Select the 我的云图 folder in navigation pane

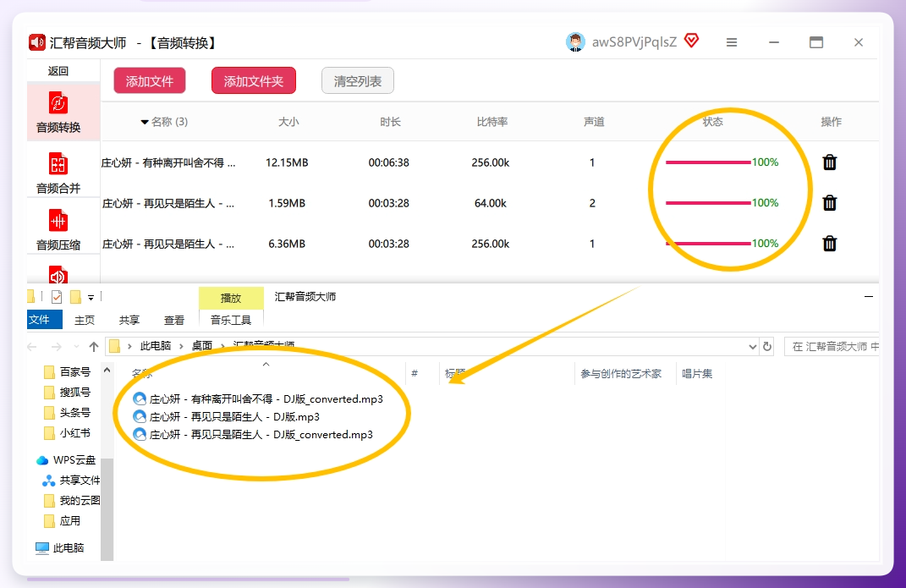pos(72,500)
